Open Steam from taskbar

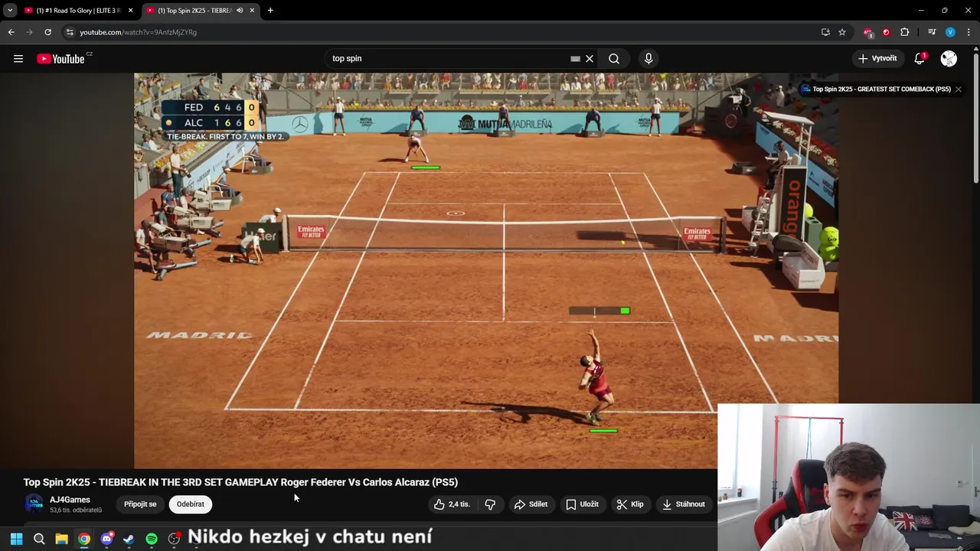129,539
